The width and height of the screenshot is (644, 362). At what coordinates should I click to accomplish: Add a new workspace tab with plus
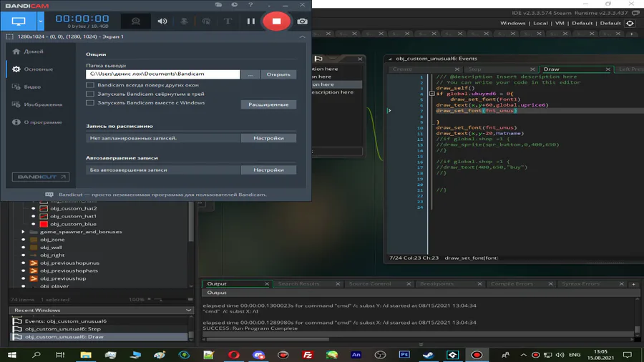click(x=631, y=34)
